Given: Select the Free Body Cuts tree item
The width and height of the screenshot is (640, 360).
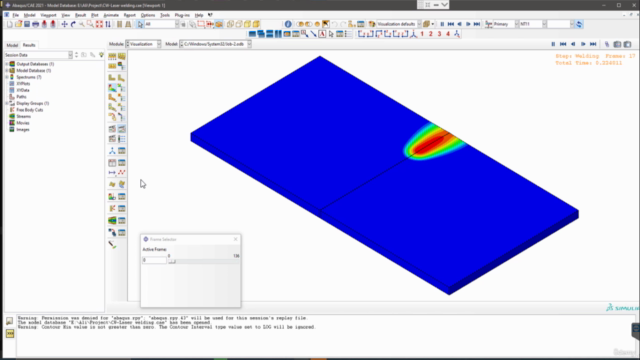Looking at the screenshot, I should click(x=29, y=110).
